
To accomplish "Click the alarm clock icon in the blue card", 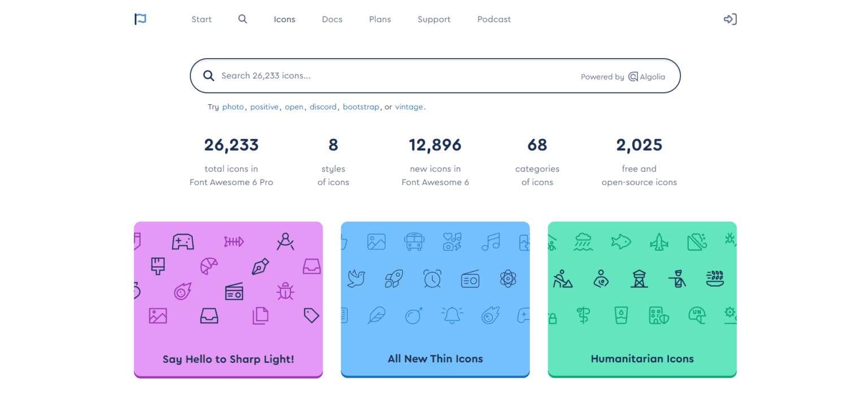I will pos(432,278).
